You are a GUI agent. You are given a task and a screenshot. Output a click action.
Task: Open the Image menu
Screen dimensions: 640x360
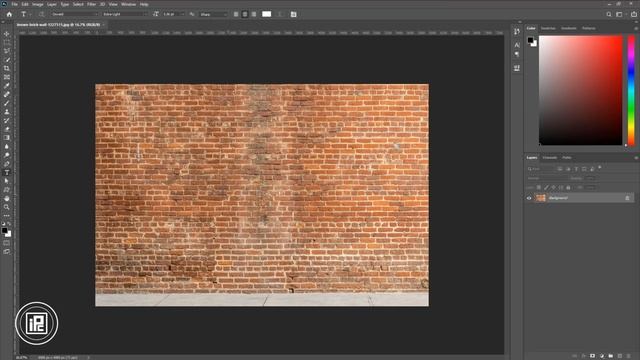click(38, 4)
